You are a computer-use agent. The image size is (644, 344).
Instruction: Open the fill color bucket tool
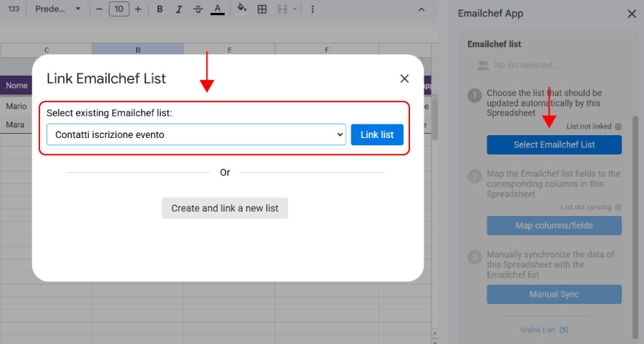click(242, 9)
